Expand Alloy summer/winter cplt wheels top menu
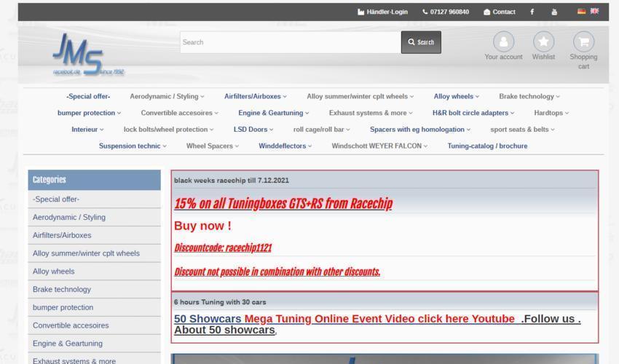This screenshot has width=619, height=364. [x=360, y=96]
